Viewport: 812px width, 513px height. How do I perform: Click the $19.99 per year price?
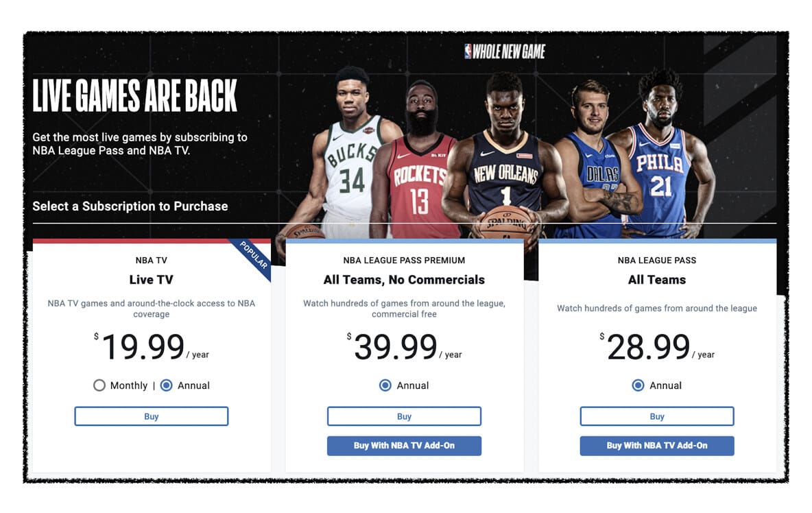151,347
